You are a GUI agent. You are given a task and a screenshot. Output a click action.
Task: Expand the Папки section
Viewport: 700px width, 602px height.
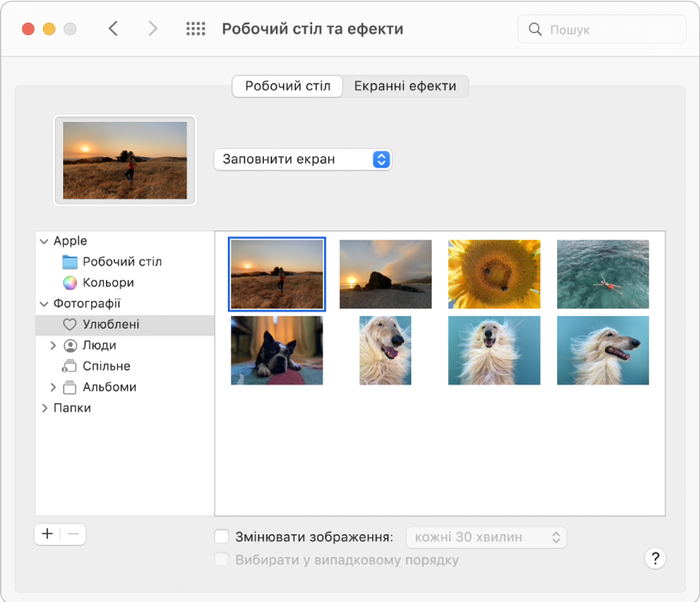[x=44, y=408]
